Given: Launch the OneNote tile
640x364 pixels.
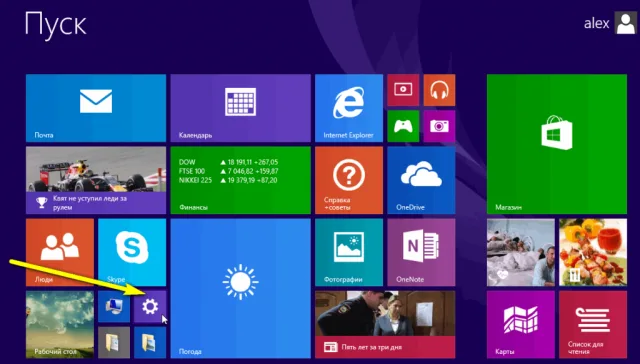Looking at the screenshot, I should [x=421, y=252].
